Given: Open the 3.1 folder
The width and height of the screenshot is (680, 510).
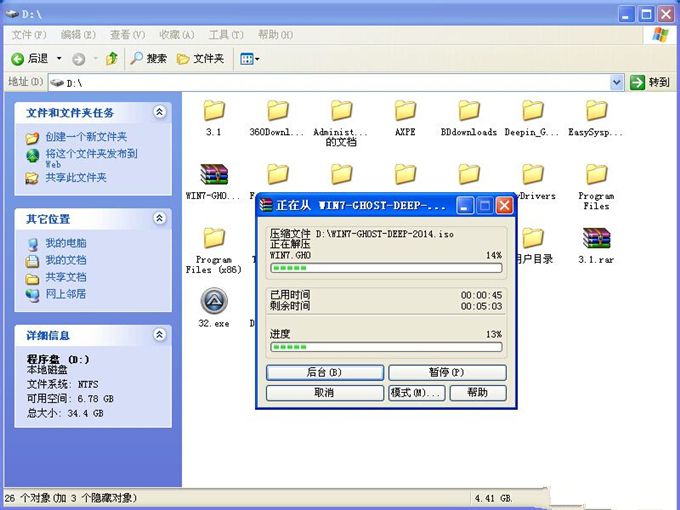Looking at the screenshot, I should [x=213, y=112].
